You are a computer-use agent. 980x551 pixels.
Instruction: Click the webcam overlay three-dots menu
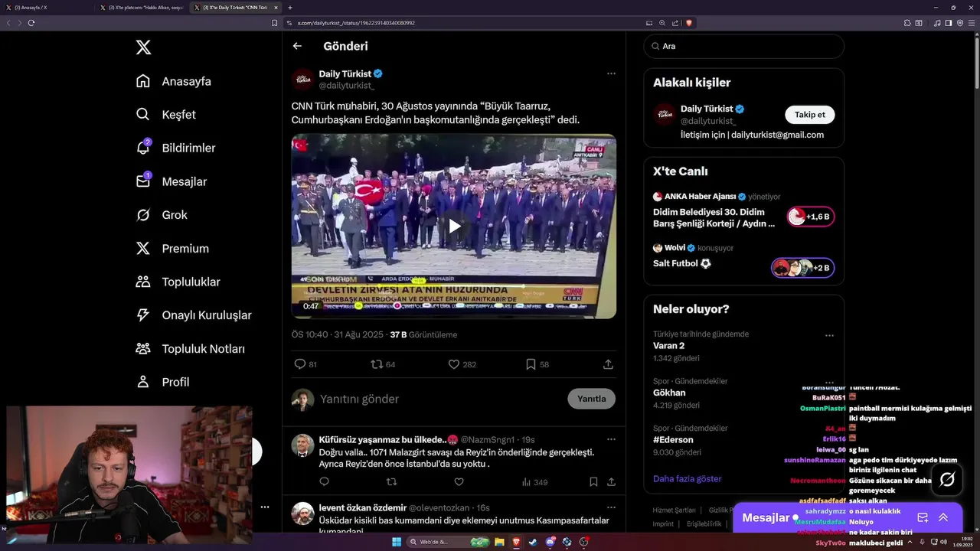tap(265, 507)
